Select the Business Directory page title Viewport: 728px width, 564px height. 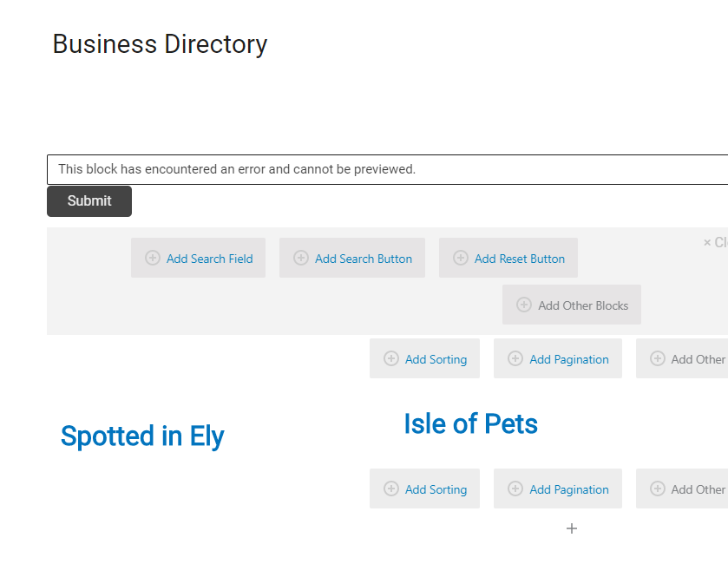(160, 44)
